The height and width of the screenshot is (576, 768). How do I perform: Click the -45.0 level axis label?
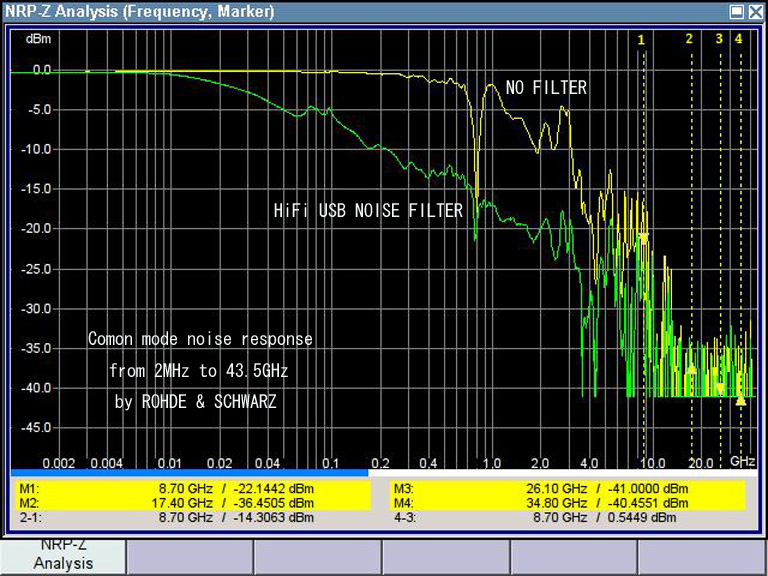pyautogui.click(x=37, y=428)
